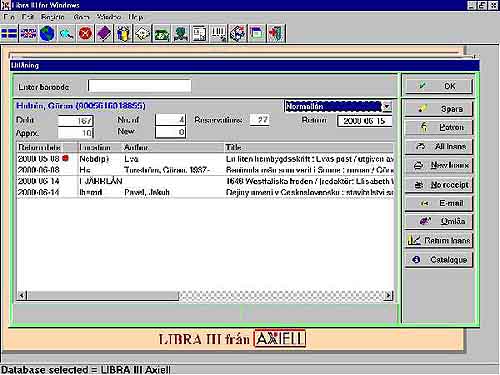Open the Catalogue button
500x375 pixels.
pyautogui.click(x=439, y=259)
